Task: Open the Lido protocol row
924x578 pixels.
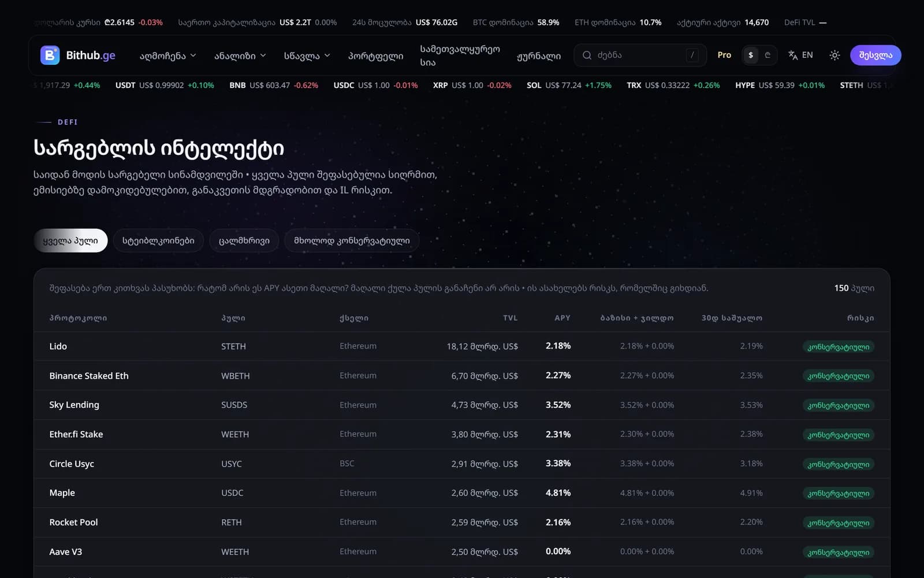Action: pos(461,346)
